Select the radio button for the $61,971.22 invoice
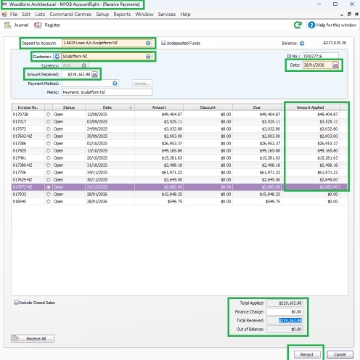The image size is (360, 360). (x=49, y=173)
